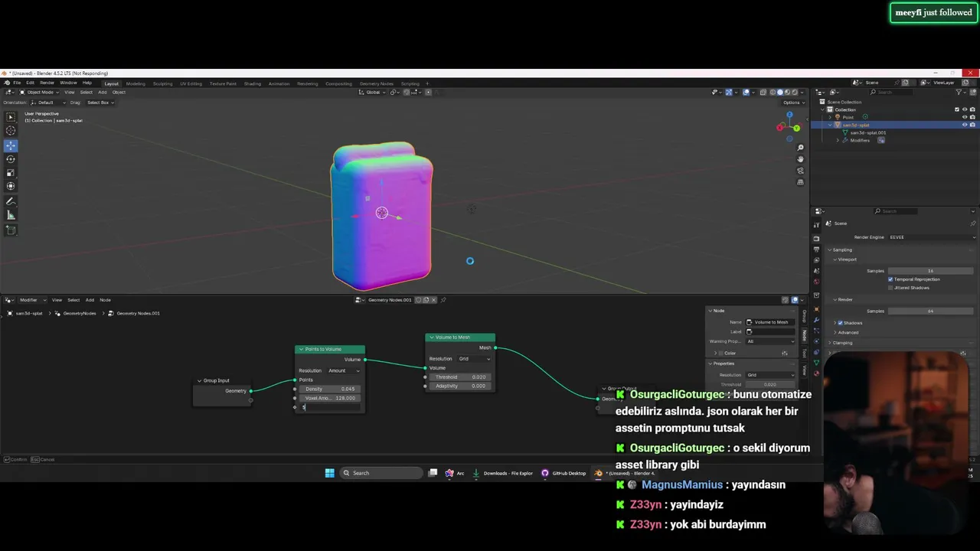
Task: Expand the Clamping panel
Action: [x=841, y=343]
